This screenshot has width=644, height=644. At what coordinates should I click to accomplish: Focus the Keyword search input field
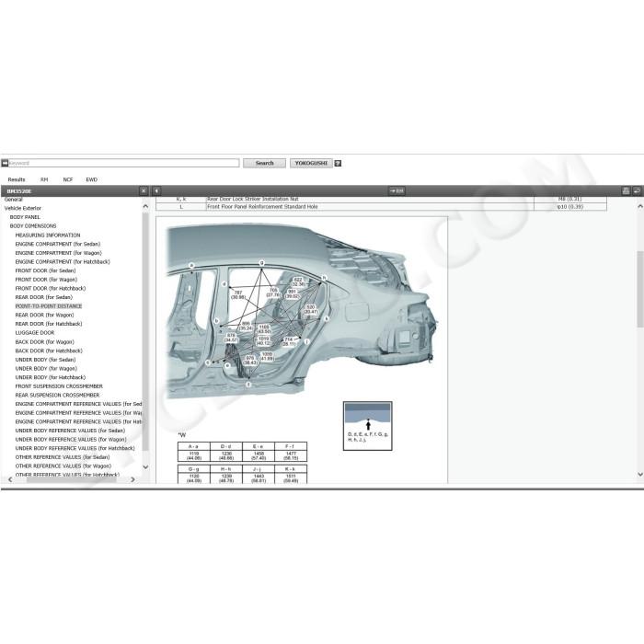123,163
